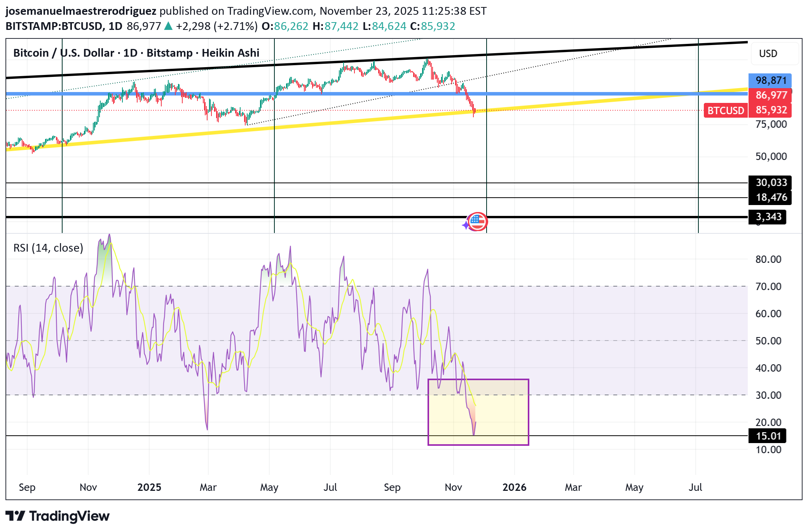Open the BTCUSD red price tag

pos(725,111)
